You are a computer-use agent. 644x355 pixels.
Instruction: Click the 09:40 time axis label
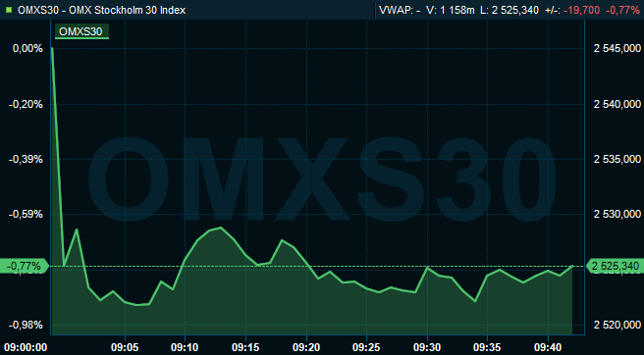coord(549,347)
